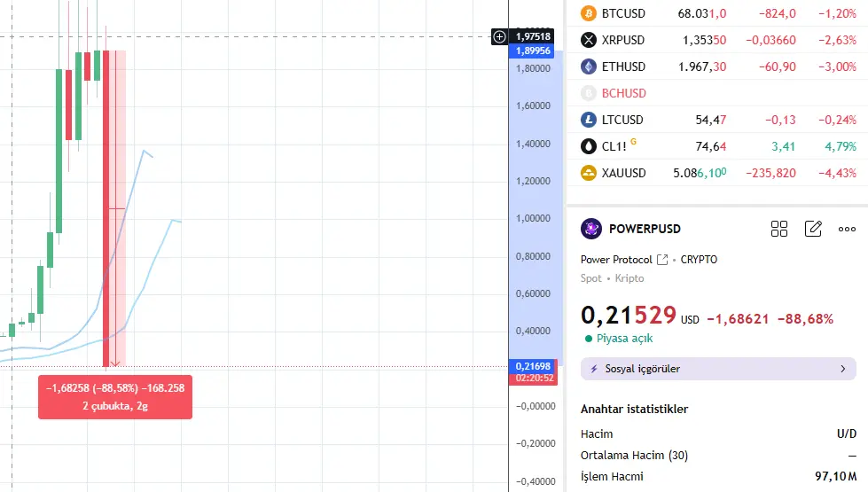Click the -88,68% change value
This screenshot has width=868, height=492.
click(805, 319)
